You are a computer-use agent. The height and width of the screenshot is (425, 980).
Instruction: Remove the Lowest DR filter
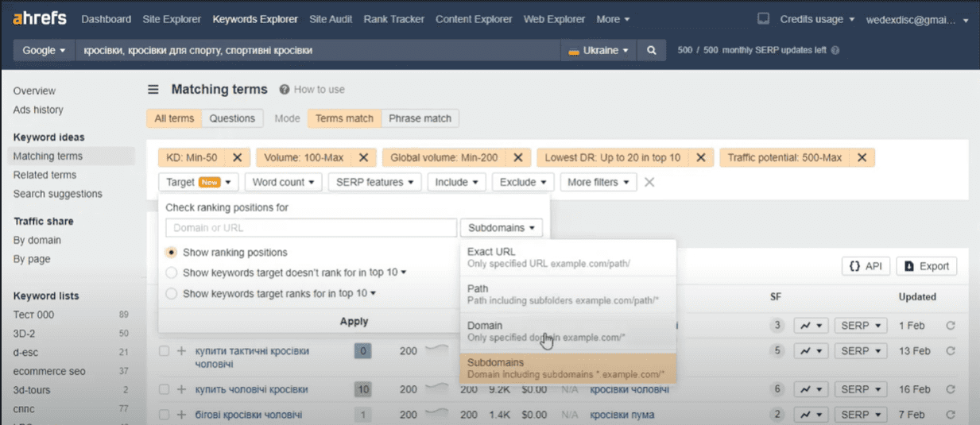click(x=700, y=157)
